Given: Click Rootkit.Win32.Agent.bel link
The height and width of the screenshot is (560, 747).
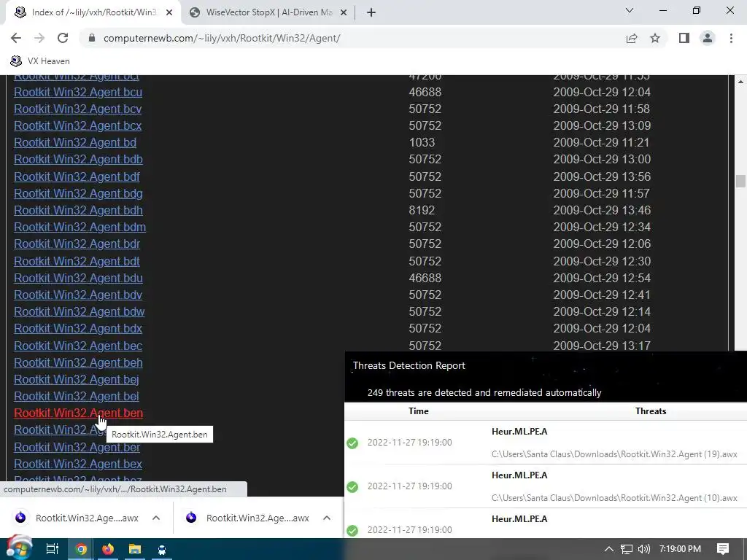Looking at the screenshot, I should point(76,396).
